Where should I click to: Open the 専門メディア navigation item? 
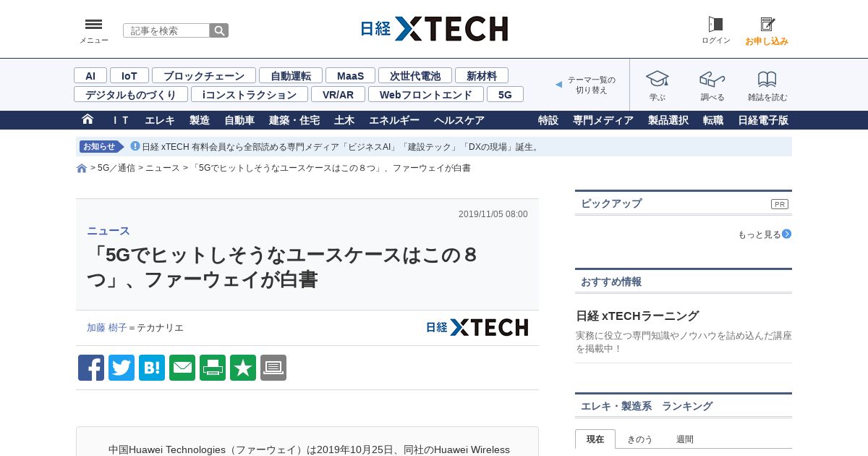(603, 120)
